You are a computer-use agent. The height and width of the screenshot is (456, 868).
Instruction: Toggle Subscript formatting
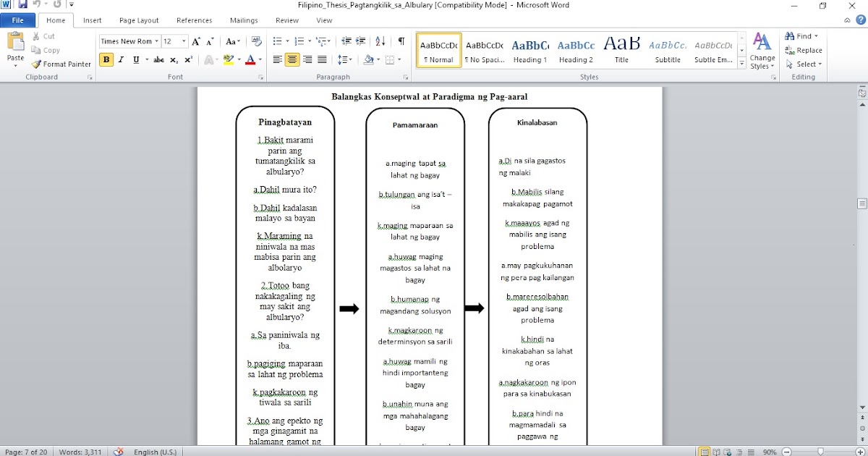pyautogui.click(x=174, y=60)
